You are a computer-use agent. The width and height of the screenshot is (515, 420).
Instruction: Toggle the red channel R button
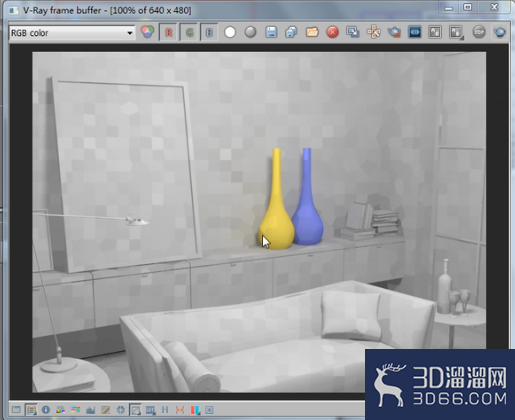169,32
